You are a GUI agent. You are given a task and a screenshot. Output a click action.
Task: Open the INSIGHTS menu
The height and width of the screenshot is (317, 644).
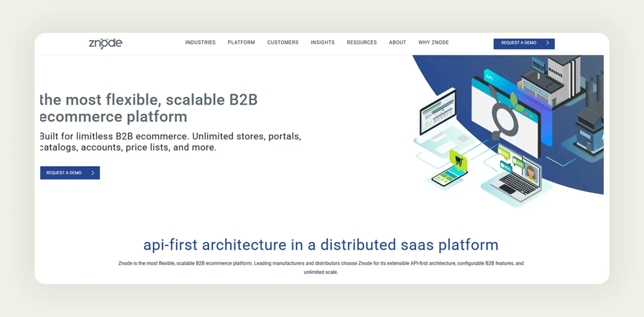coord(322,42)
